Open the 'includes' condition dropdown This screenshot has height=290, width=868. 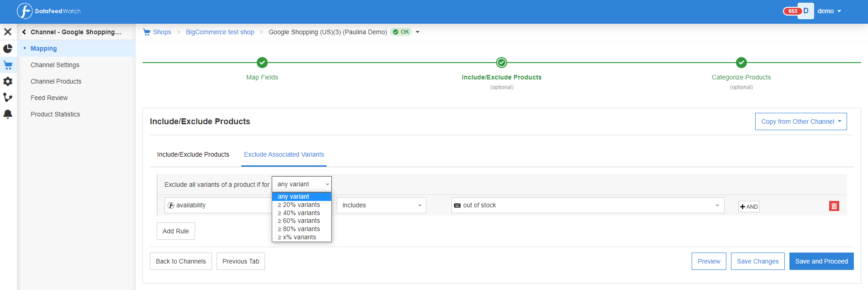point(381,206)
